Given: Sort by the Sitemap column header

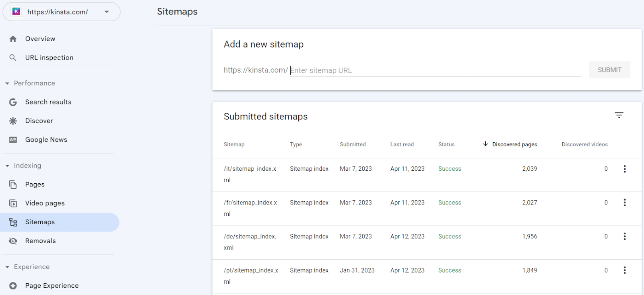Looking at the screenshot, I should [x=234, y=144].
